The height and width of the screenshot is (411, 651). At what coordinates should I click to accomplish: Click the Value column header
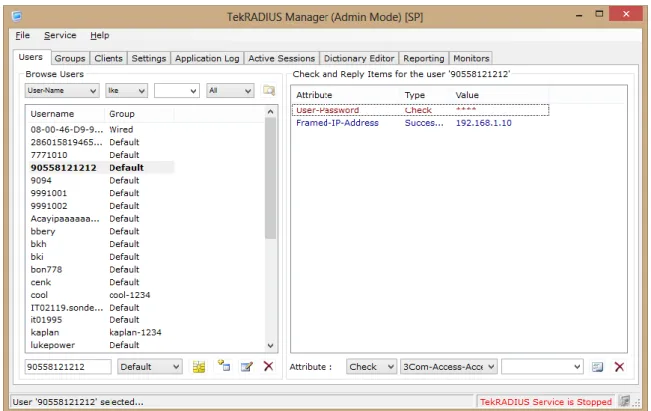(500, 95)
